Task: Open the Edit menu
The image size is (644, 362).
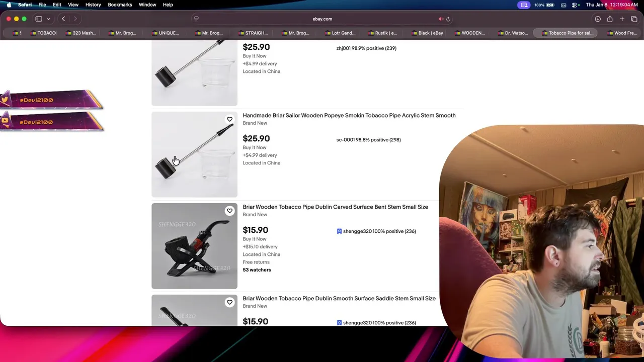Action: click(x=57, y=5)
